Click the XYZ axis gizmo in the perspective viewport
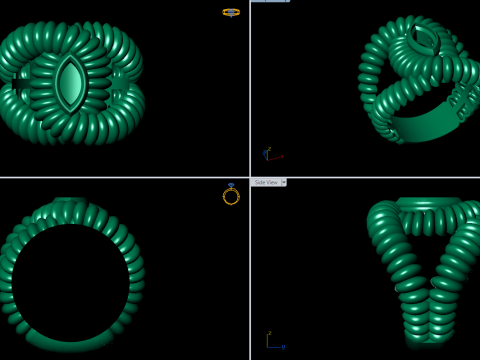 [273, 154]
